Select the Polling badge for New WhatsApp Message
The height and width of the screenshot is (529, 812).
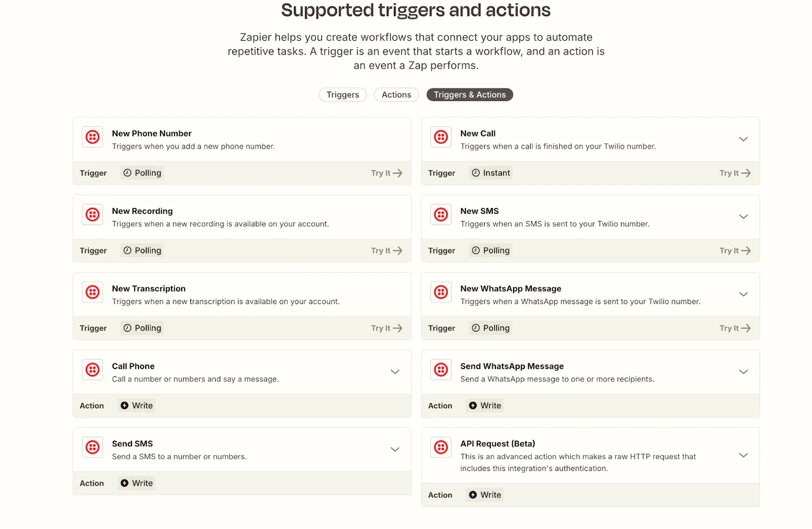pos(490,327)
